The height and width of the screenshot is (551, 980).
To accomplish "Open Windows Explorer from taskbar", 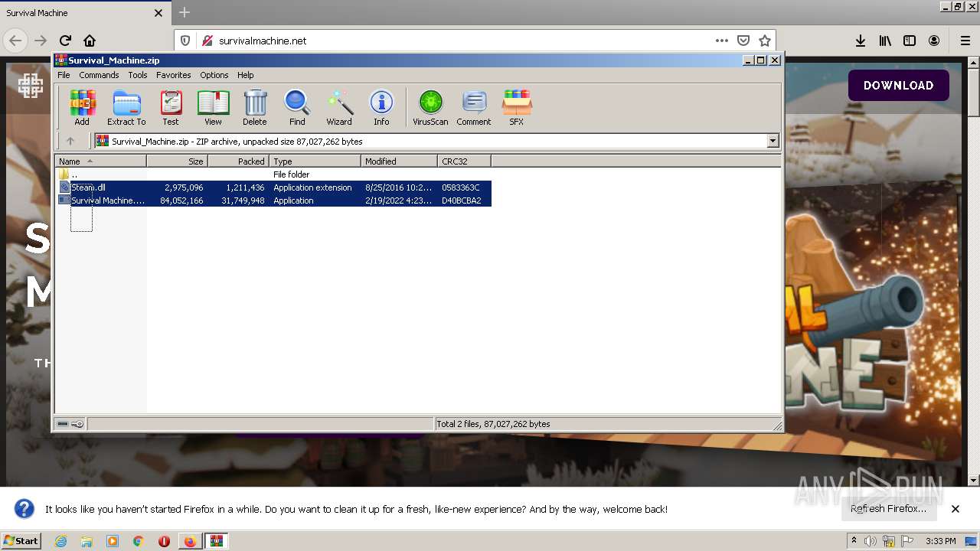I will click(87, 541).
